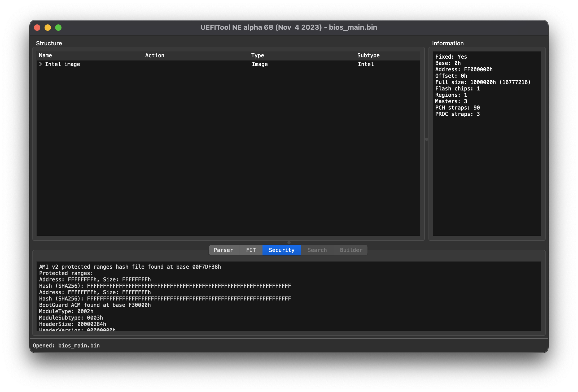
Task: Click the 'PROC straps: 3' line
Action: pos(457,114)
